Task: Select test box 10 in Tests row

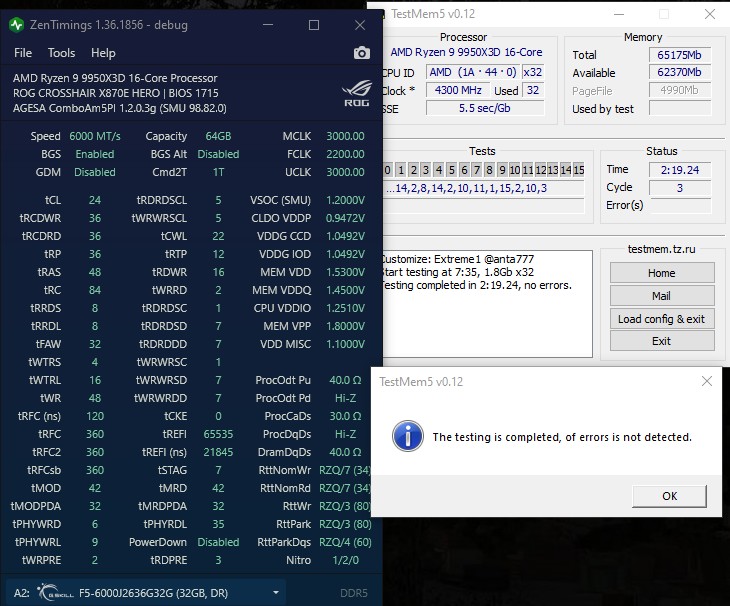Action: pyautogui.click(x=514, y=170)
